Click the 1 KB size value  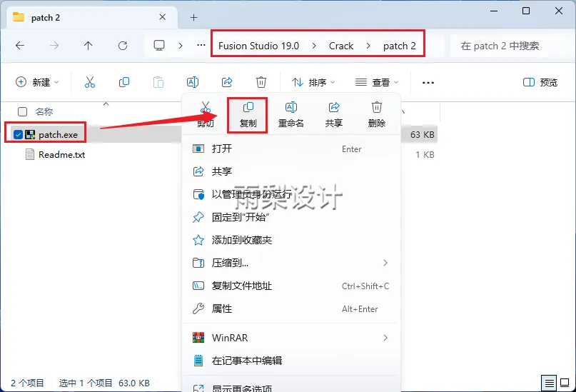coord(425,155)
